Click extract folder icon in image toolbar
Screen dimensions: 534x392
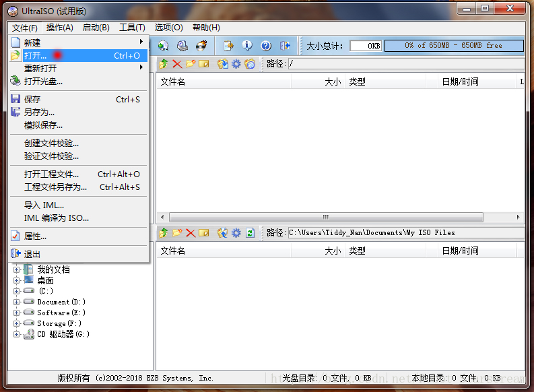pos(223,64)
